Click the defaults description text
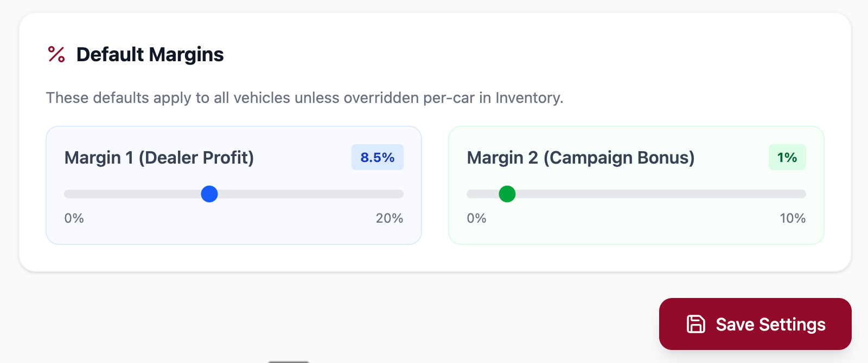Viewport: 868px width, 363px height. pyautogui.click(x=305, y=98)
